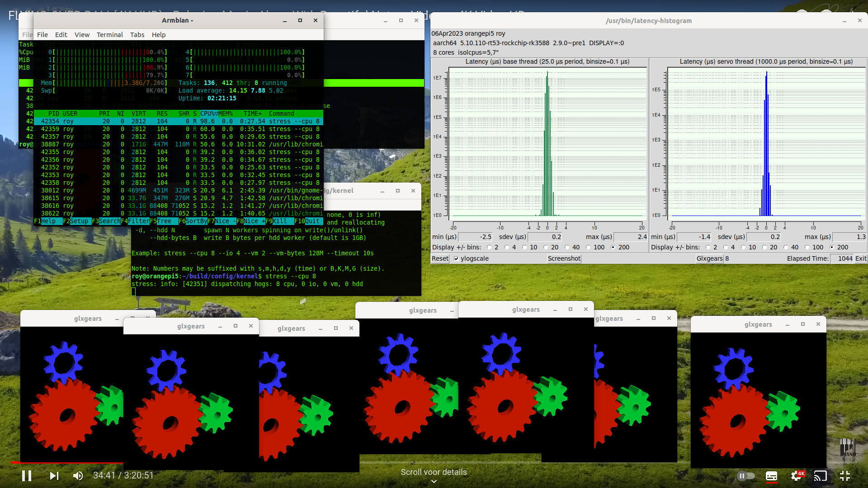Exit full screen mode
This screenshot has width=868, height=488.
point(845,476)
